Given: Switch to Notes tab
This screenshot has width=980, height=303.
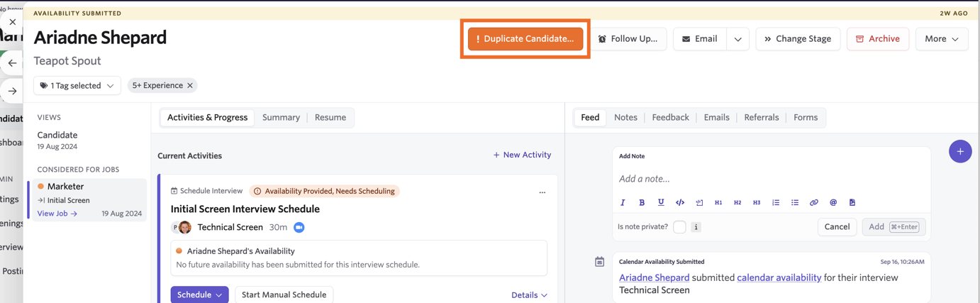Looking at the screenshot, I should [625, 118].
